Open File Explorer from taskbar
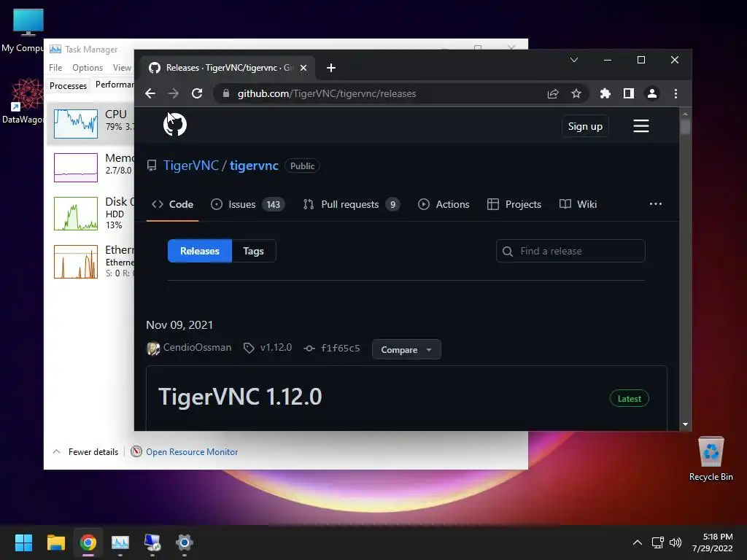Screen dimensions: 747x560 [x=55, y=542]
